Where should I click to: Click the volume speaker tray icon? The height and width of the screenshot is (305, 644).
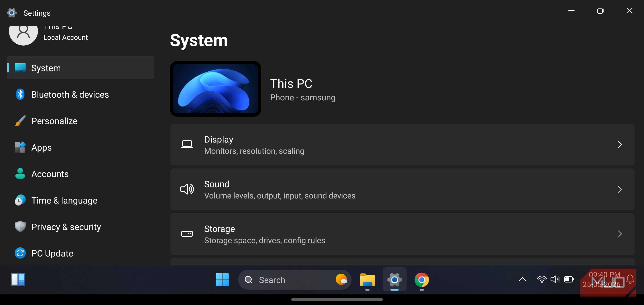click(555, 279)
